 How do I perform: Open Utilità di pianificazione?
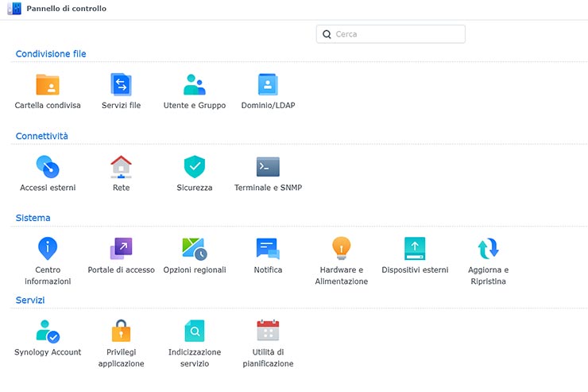click(x=268, y=331)
